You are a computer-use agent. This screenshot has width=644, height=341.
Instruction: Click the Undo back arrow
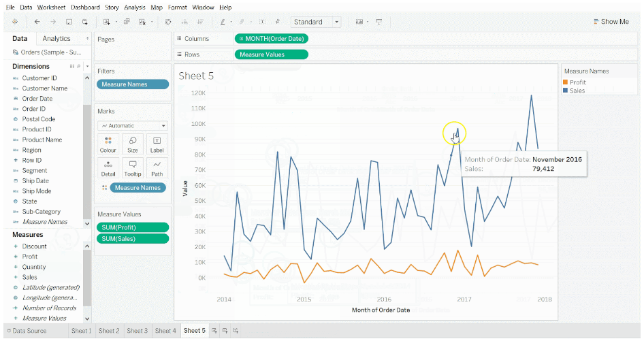[x=37, y=22]
